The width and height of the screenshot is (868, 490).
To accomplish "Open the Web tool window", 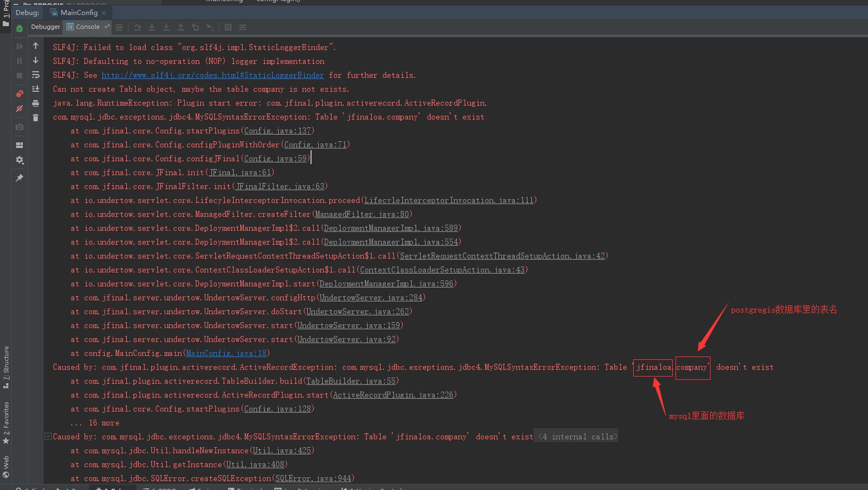I will click(6, 467).
